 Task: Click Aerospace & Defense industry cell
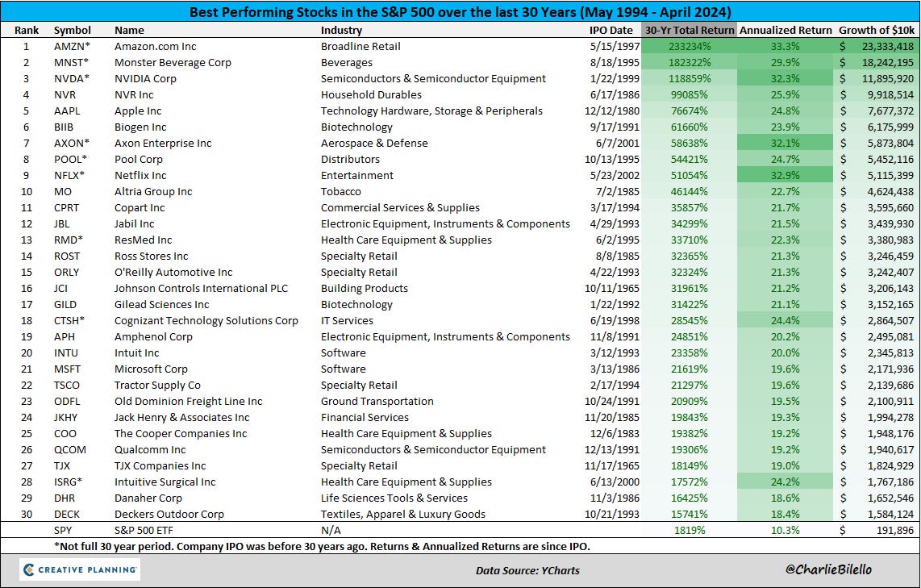(x=374, y=144)
